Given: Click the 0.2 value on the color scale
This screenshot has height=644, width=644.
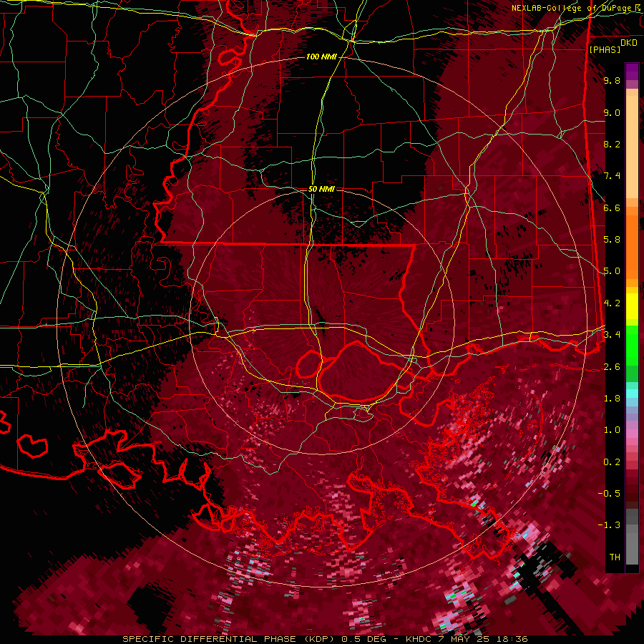Looking at the screenshot, I should click(x=612, y=462).
